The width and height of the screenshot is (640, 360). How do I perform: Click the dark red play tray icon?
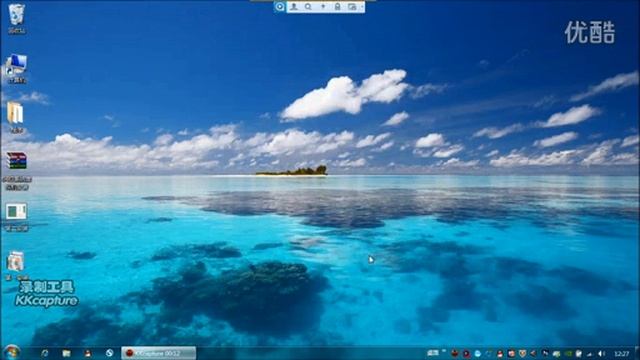point(467,353)
